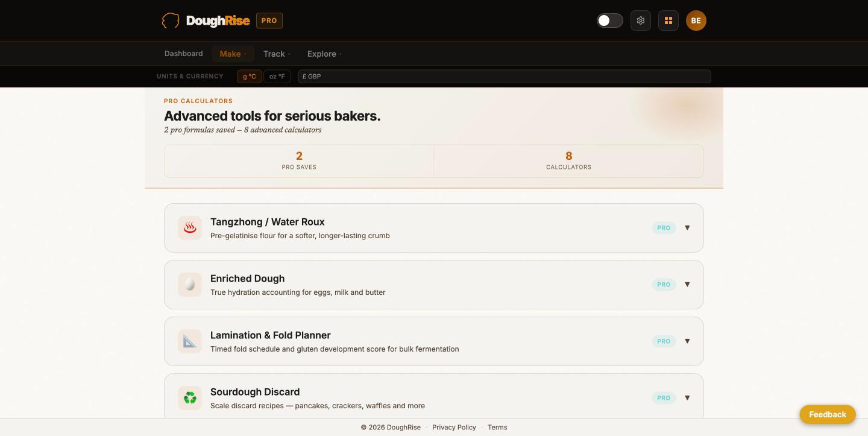Click 'Timed fold schedule' description text

(x=335, y=349)
